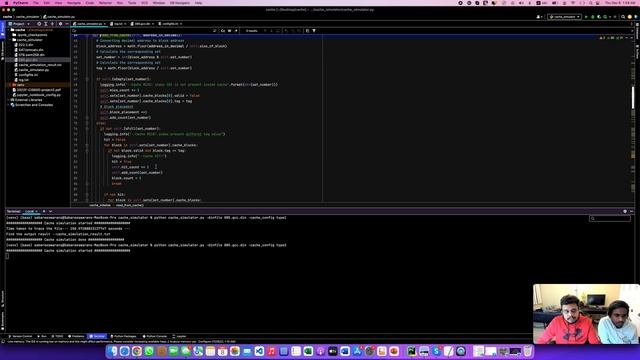Click Collapse All icon in Project panel

click(x=52, y=24)
